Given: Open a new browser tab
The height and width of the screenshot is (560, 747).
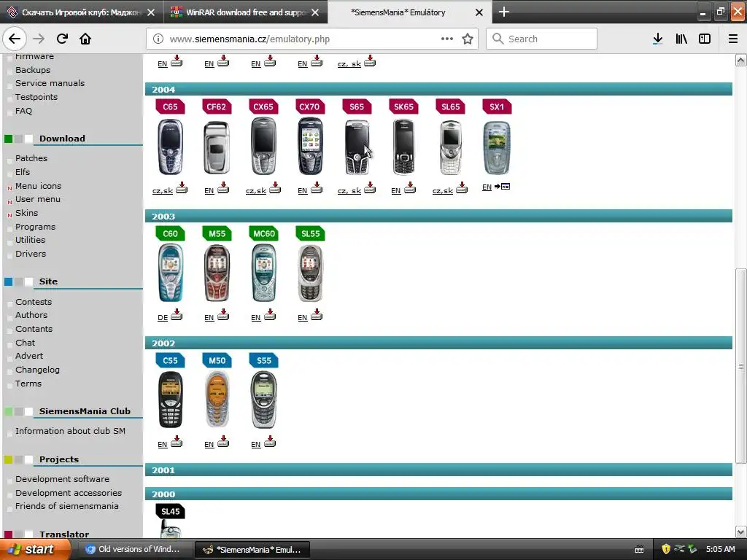Looking at the screenshot, I should click(503, 12).
